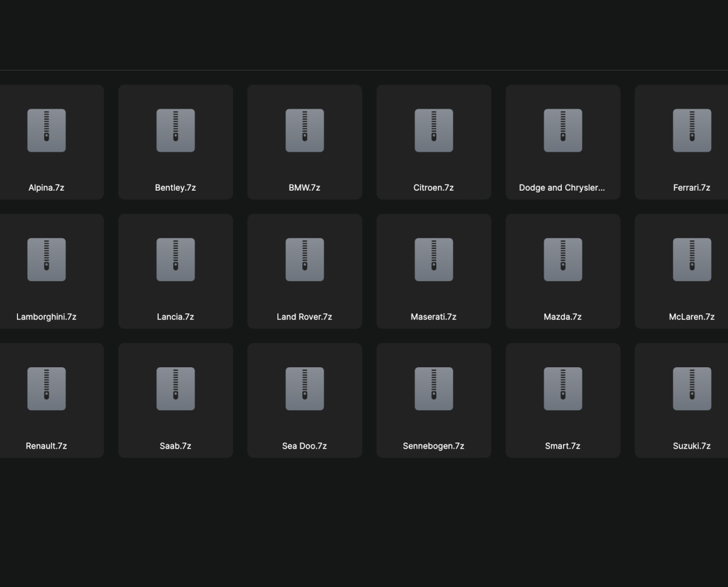This screenshot has height=587, width=728.
Task: Open the Dodge and Chrysler archive
Action: (562, 130)
